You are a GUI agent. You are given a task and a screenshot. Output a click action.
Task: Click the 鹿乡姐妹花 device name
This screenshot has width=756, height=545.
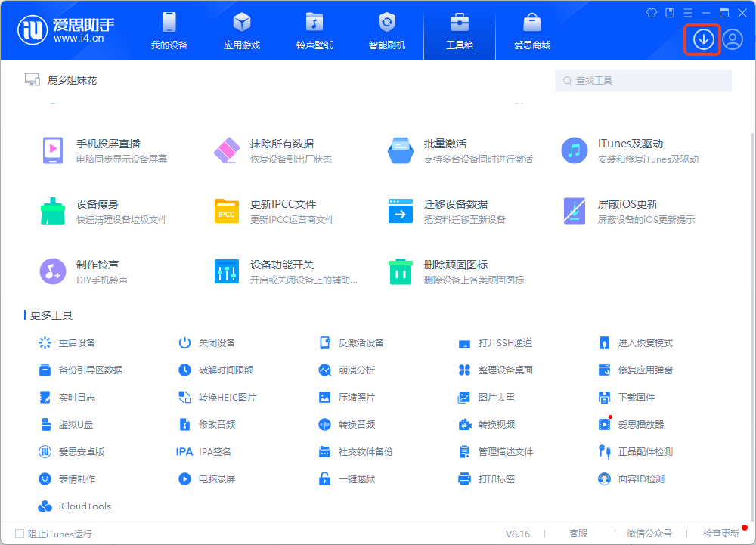tap(72, 80)
